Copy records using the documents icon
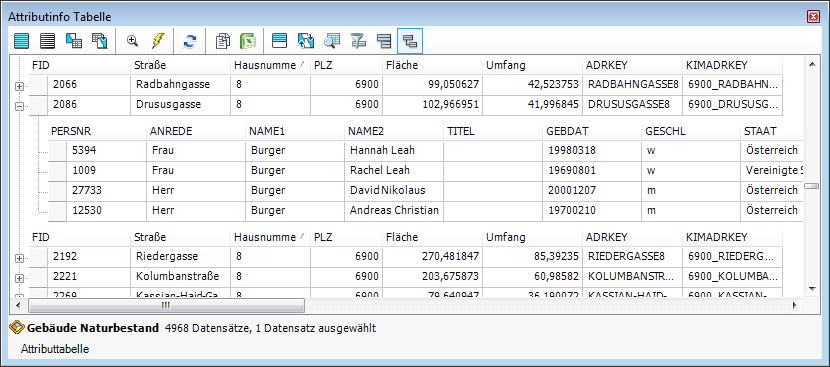The width and height of the screenshot is (830, 367). point(223,41)
